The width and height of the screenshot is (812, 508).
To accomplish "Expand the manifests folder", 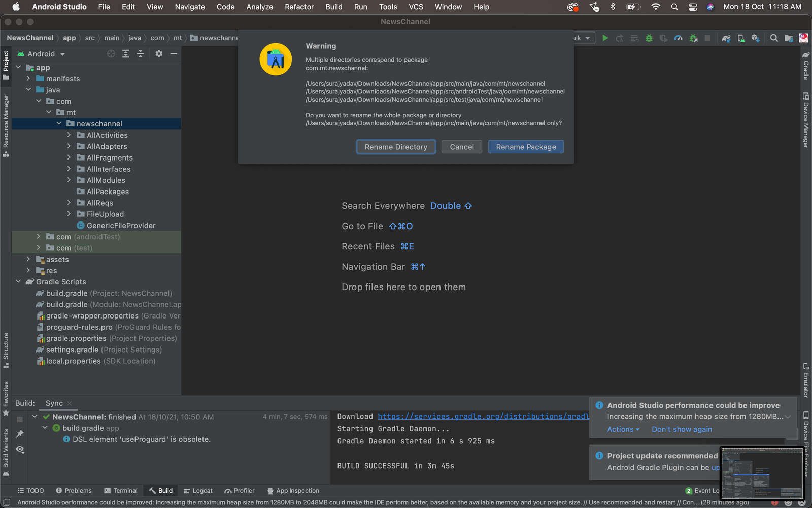I will pos(28,79).
